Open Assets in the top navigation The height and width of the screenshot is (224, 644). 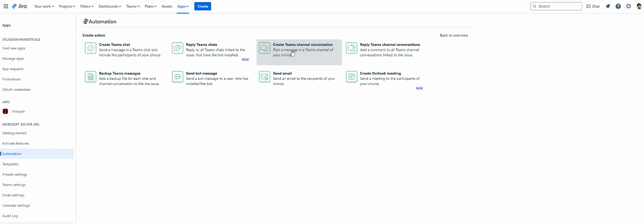click(x=167, y=6)
